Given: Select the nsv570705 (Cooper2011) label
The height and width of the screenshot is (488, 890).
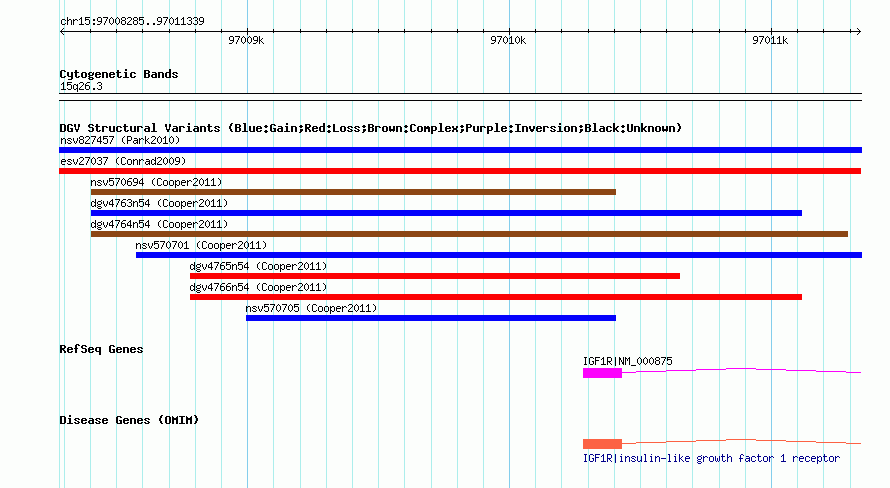Looking at the screenshot, I should click(x=311, y=308).
